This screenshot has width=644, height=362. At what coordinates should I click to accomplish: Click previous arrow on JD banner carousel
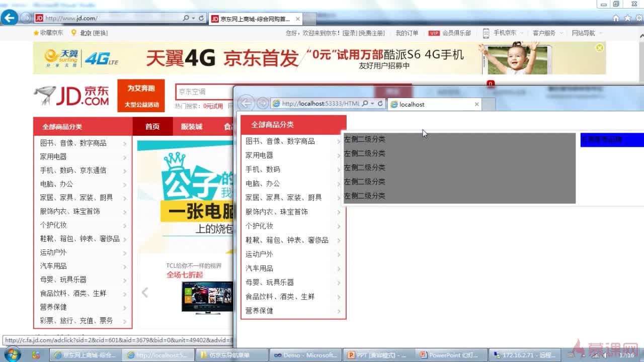coord(145,292)
